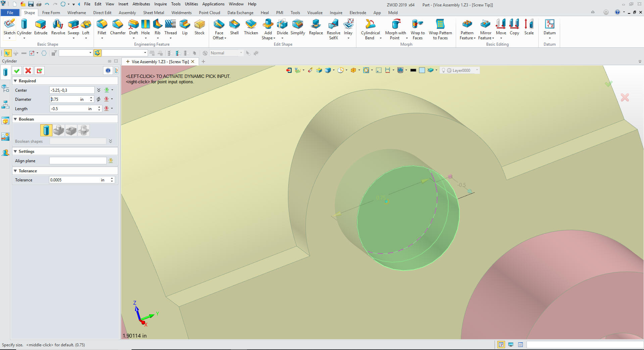Click the Resolve SelfX tool
This screenshot has width=644, height=350.
[333, 29]
